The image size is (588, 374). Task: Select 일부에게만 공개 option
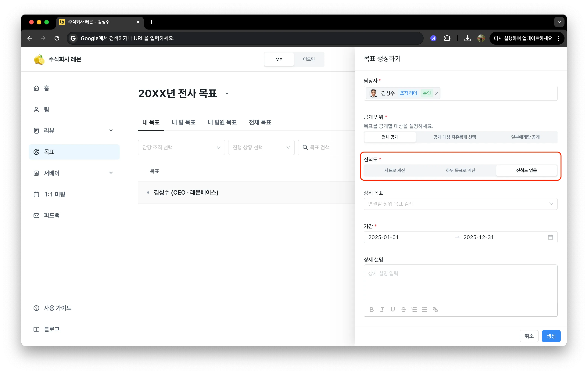click(525, 137)
